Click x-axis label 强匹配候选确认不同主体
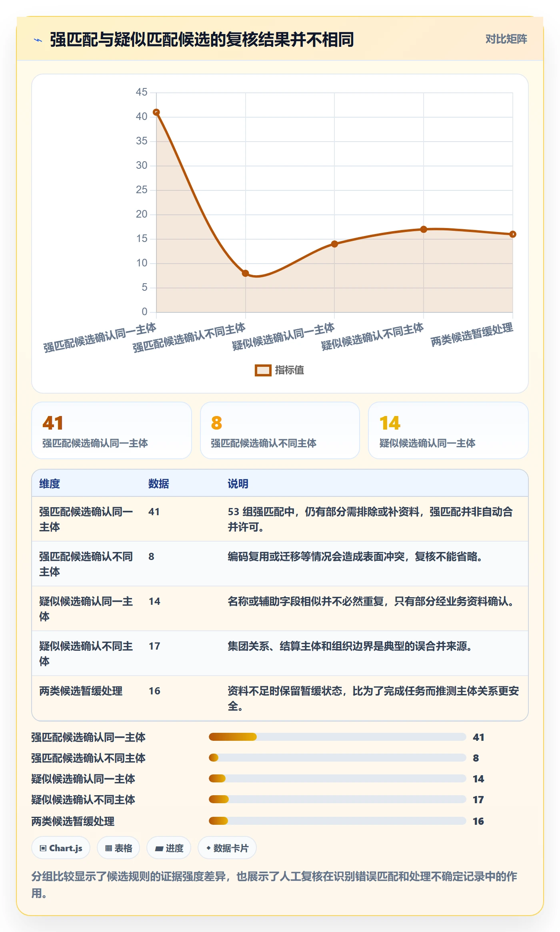The height and width of the screenshot is (932, 560). (189, 338)
